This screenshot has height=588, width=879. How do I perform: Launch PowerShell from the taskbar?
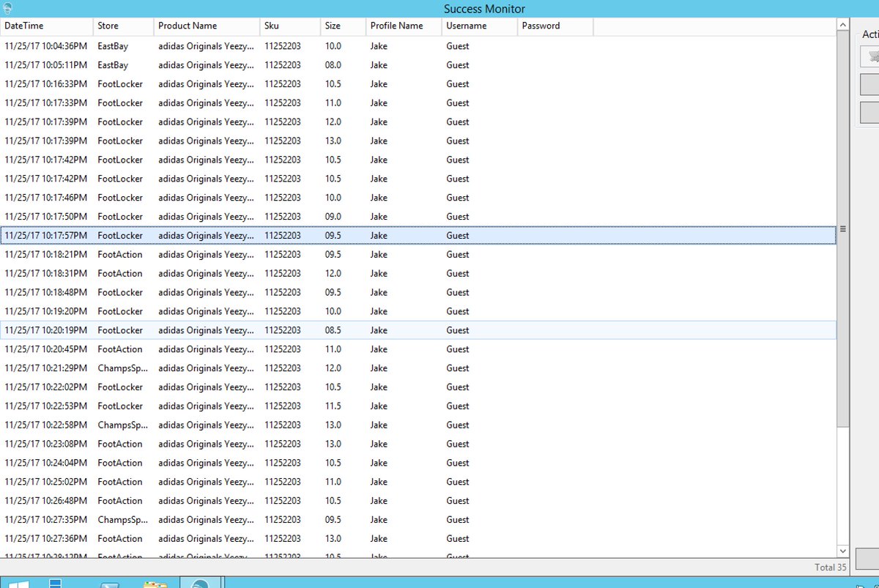(x=110, y=584)
